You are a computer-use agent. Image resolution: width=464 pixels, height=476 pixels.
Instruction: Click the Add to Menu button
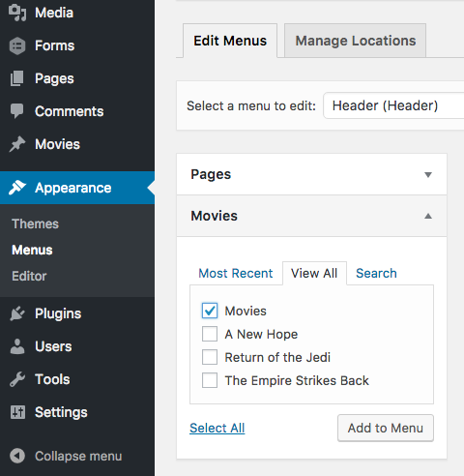pos(386,428)
